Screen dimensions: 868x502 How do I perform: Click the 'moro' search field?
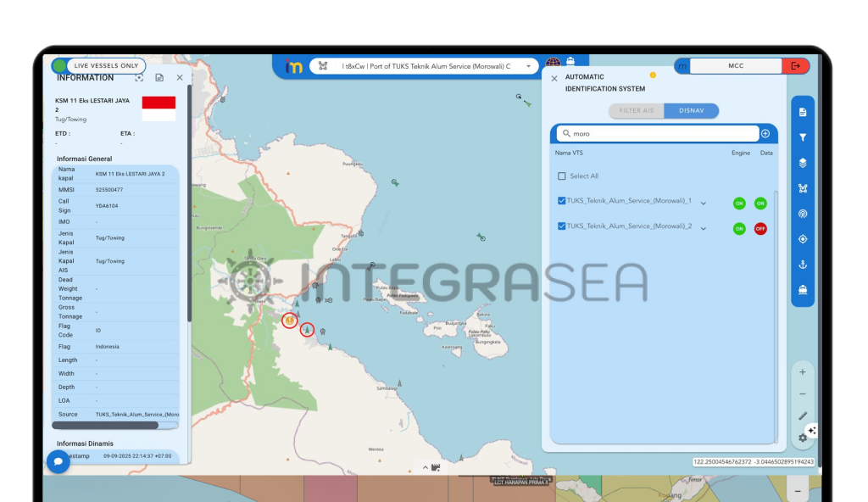tap(658, 133)
